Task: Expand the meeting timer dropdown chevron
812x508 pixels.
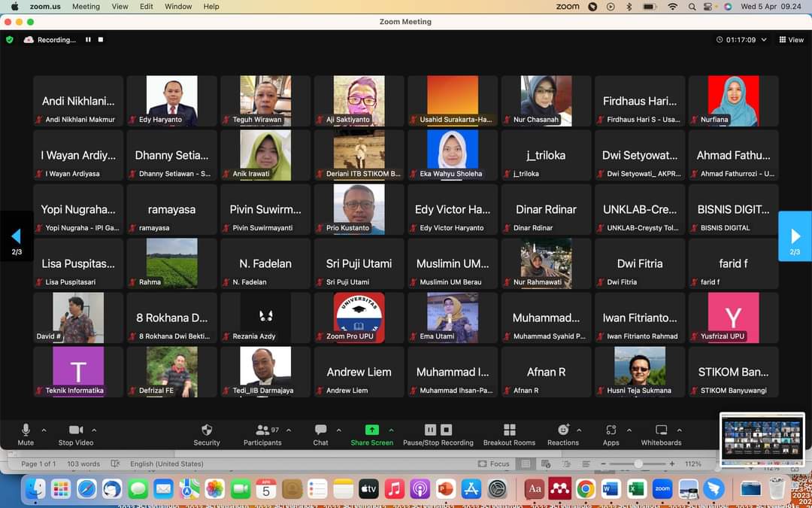Action: pos(765,40)
